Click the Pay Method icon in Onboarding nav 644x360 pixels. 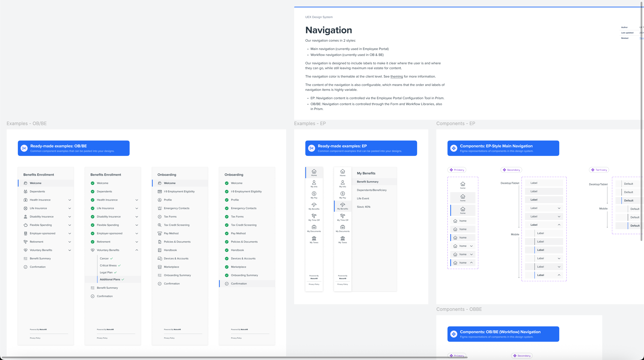click(160, 233)
